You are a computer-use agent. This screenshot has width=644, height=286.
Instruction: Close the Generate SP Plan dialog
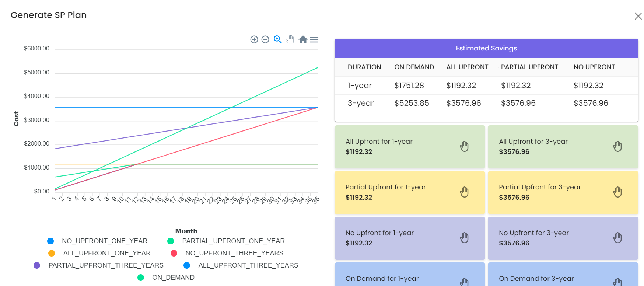pos(638,16)
